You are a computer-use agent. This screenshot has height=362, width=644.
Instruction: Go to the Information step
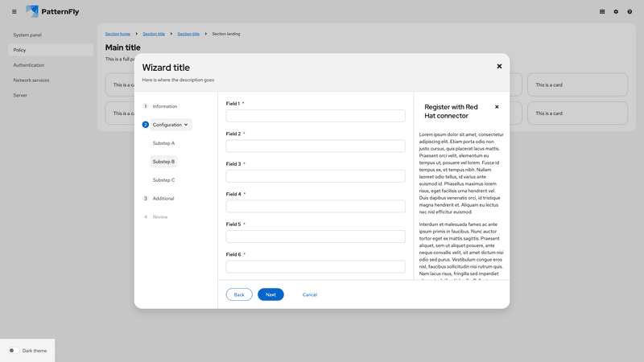pyautogui.click(x=164, y=106)
